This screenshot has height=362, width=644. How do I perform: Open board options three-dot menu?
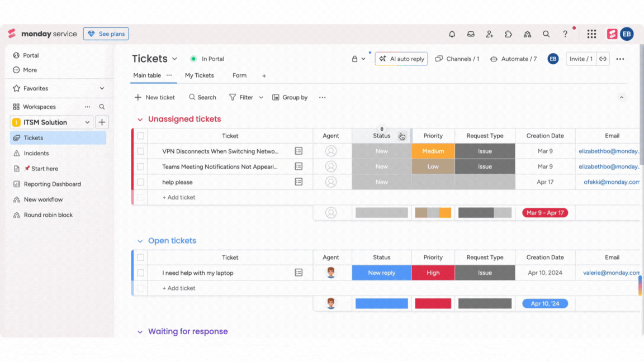point(620,59)
